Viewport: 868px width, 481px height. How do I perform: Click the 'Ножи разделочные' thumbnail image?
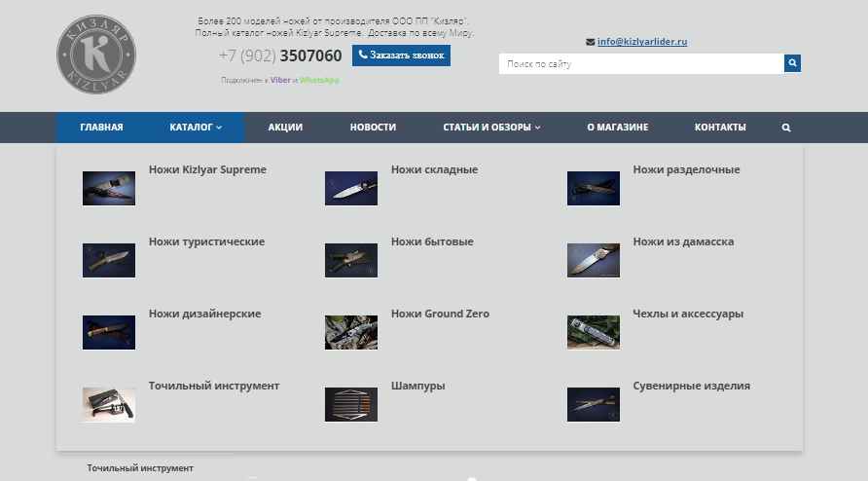coord(594,189)
